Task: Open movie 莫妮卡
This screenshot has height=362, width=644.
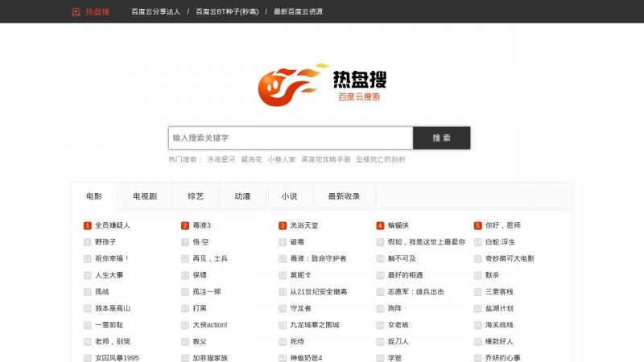Action: pyautogui.click(x=300, y=275)
